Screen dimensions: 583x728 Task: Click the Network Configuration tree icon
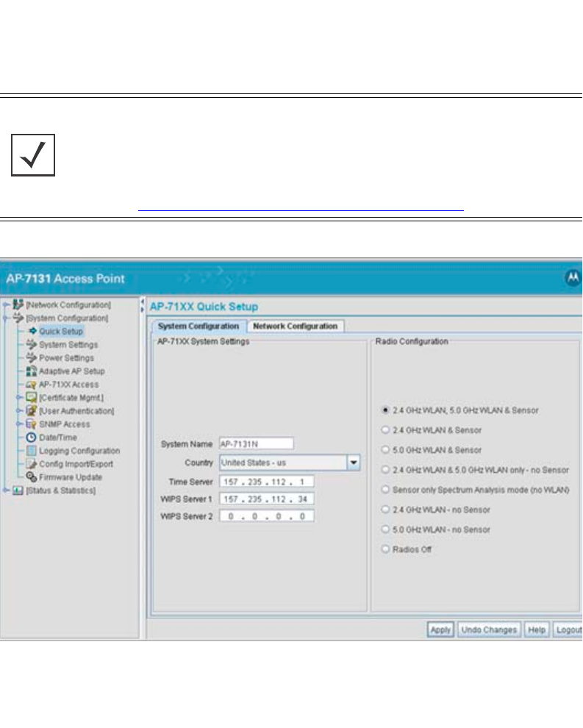[18, 304]
